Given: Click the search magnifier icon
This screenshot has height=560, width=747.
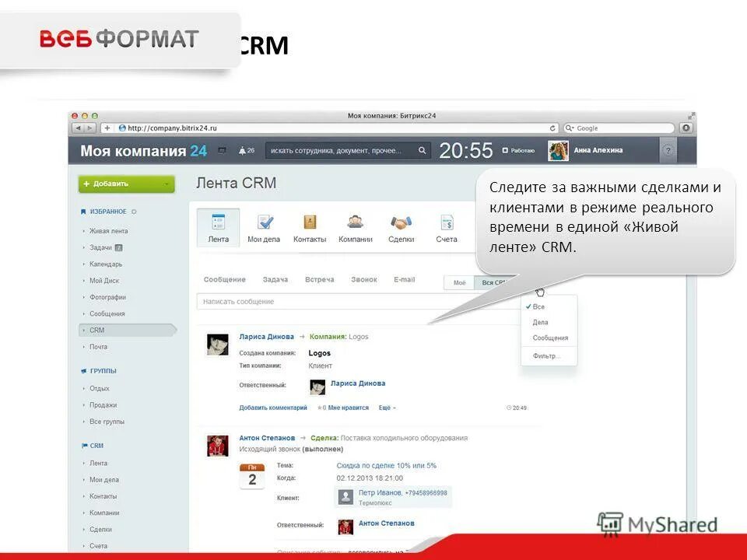Looking at the screenshot, I should (x=422, y=150).
